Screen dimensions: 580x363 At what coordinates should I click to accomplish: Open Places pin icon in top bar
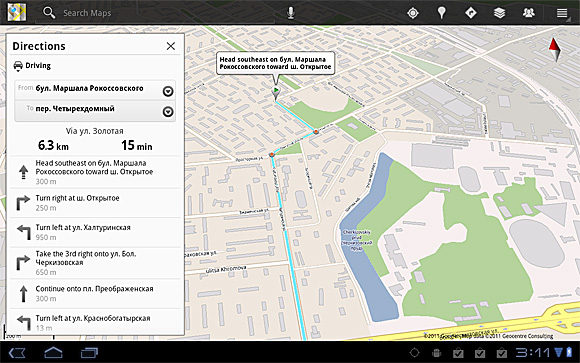(x=441, y=13)
